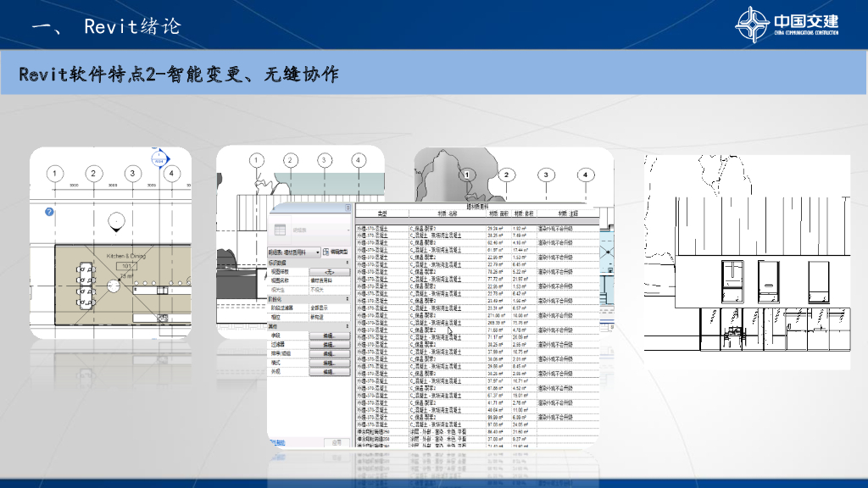The image size is (868, 488).
Task: Click the room number tag 101
Action: coord(127,266)
